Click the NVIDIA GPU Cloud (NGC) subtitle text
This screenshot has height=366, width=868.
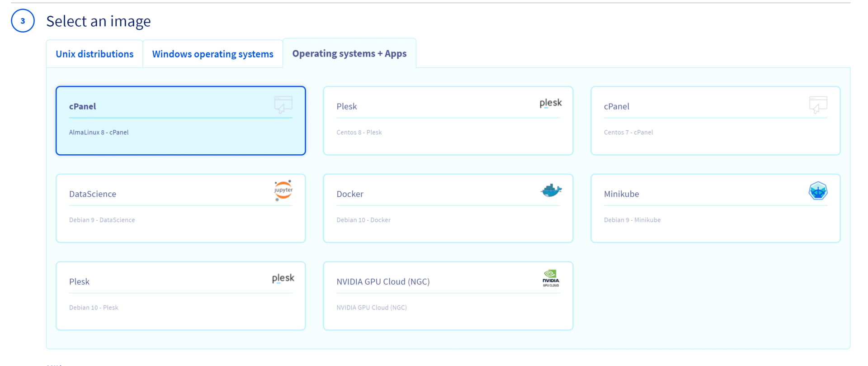(x=372, y=308)
